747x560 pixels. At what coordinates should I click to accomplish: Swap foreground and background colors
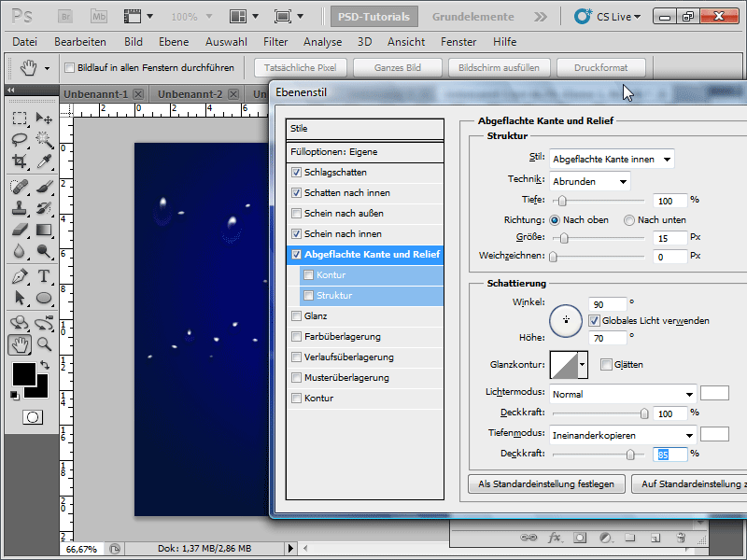pos(45,365)
